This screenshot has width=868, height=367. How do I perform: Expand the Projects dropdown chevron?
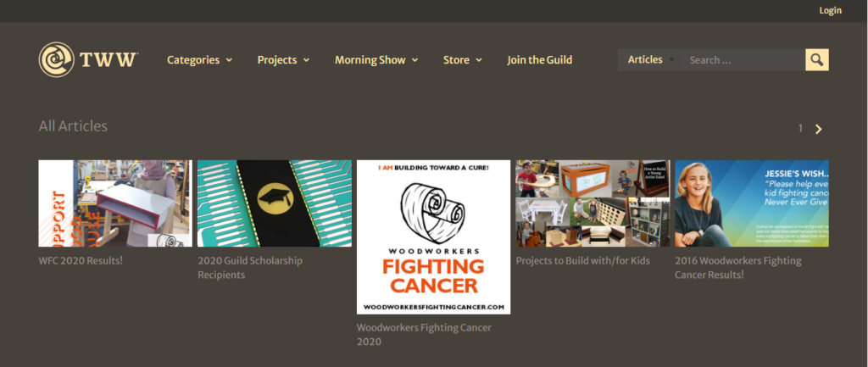click(306, 60)
